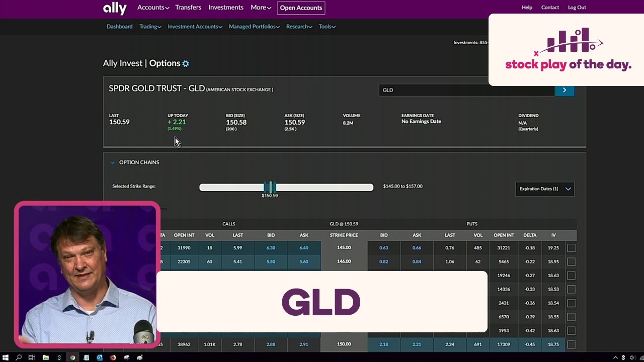
Task: Expand the Managed Portfolios submenu
Action: 255,27
